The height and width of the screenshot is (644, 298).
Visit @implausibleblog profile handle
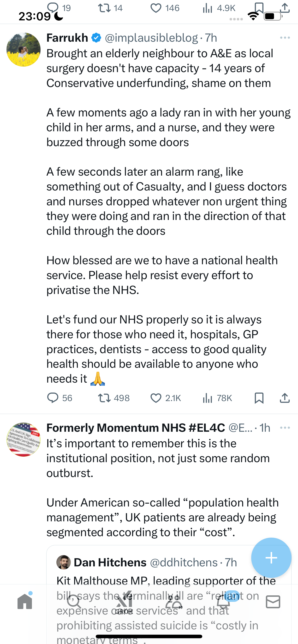[151, 38]
